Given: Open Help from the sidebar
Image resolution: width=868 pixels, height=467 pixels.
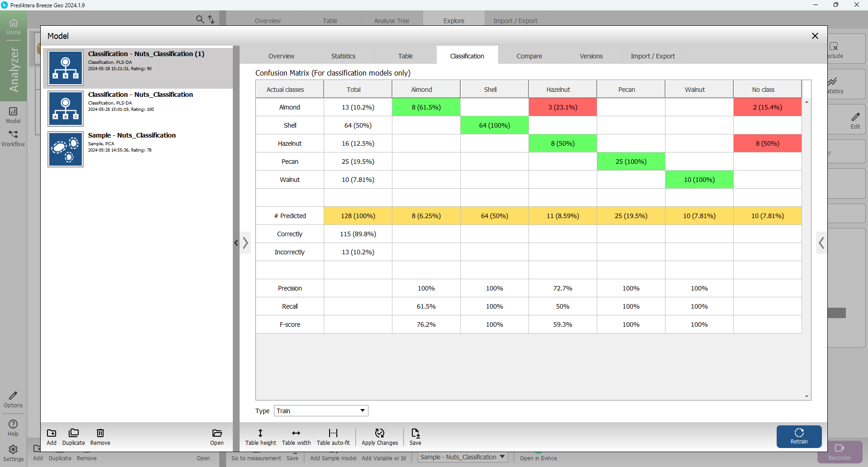Looking at the screenshot, I should [13, 427].
